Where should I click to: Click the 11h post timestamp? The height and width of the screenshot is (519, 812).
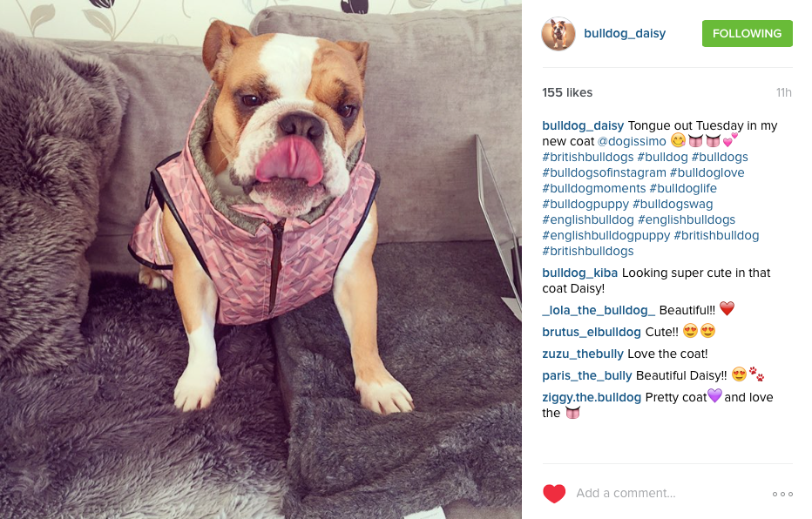point(783,92)
